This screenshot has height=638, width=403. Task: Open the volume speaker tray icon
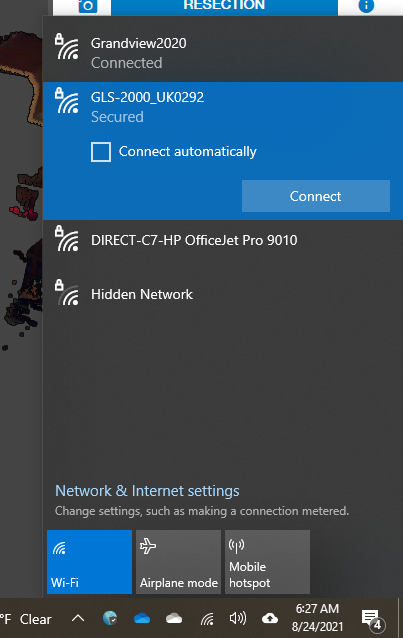point(238,618)
